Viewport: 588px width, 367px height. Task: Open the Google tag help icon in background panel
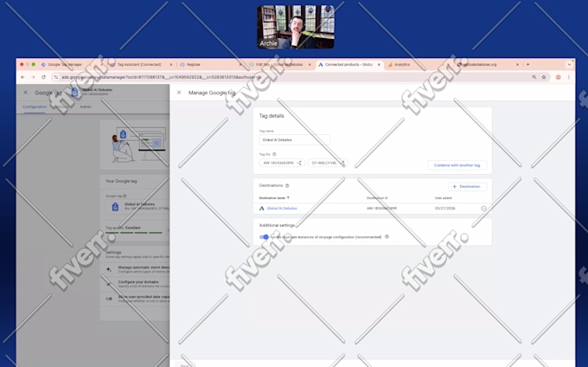pos(125,196)
